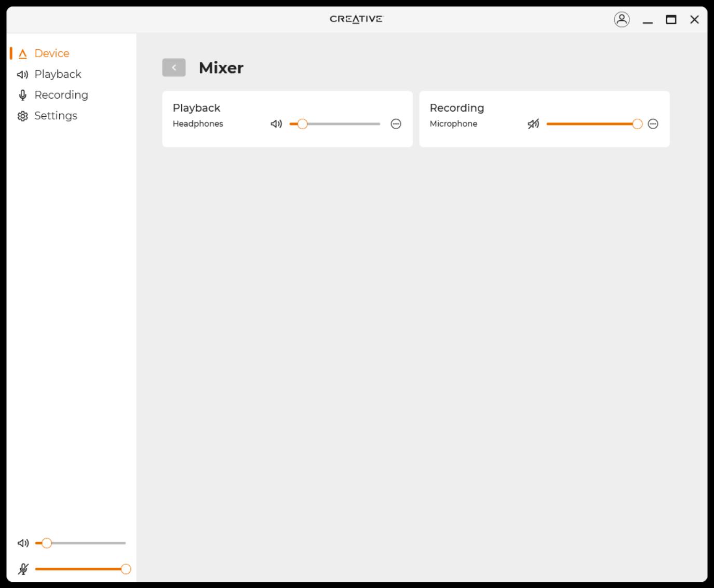Go back using the arrow beside Mixer
Screen dimensions: 714x588
[x=174, y=67]
